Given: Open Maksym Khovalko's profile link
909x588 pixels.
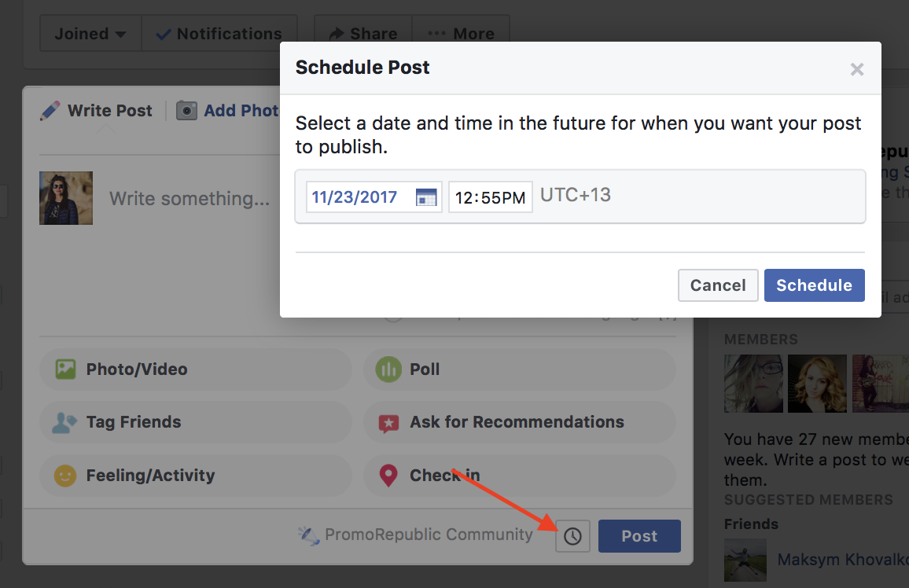Looking at the screenshot, I should (843, 560).
